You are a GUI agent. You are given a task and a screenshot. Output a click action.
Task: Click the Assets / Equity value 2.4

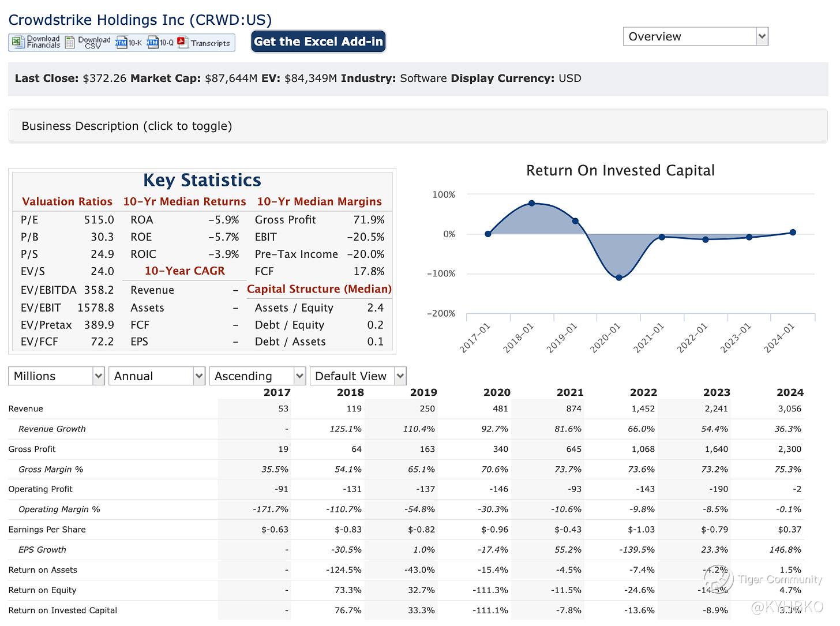375,308
